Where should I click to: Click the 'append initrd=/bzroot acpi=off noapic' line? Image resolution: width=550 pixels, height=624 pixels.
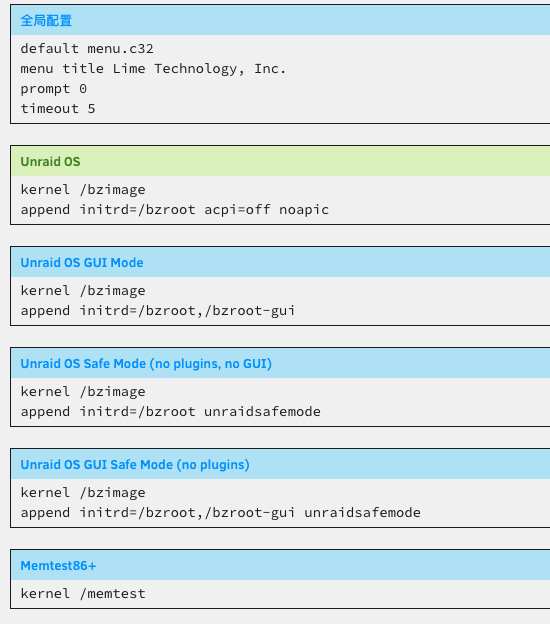point(175,210)
